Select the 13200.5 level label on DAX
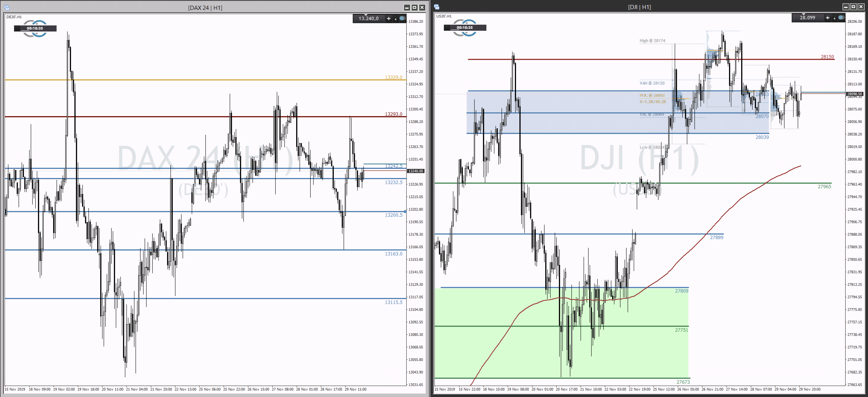 [x=394, y=215]
